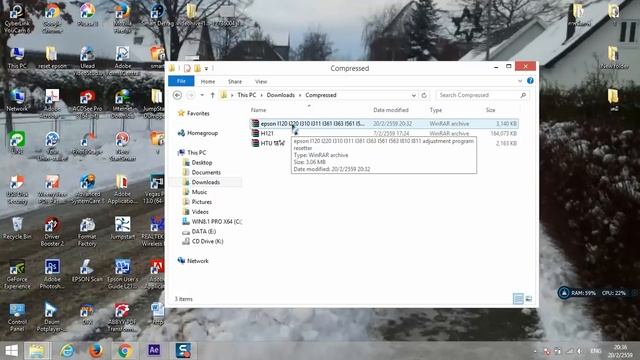Launch Internet Explorer from taskbar
This screenshot has width=640, height=360.
[67, 350]
